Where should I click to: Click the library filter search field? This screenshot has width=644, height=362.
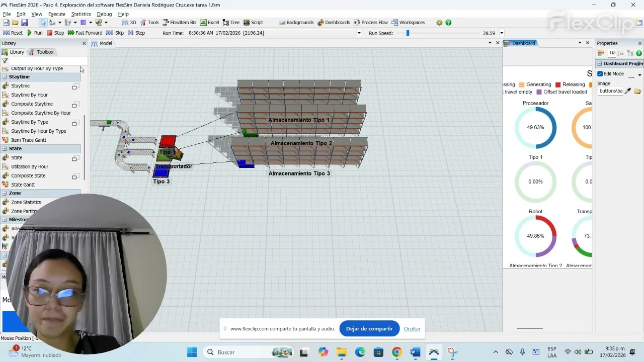pyautogui.click(x=48, y=61)
